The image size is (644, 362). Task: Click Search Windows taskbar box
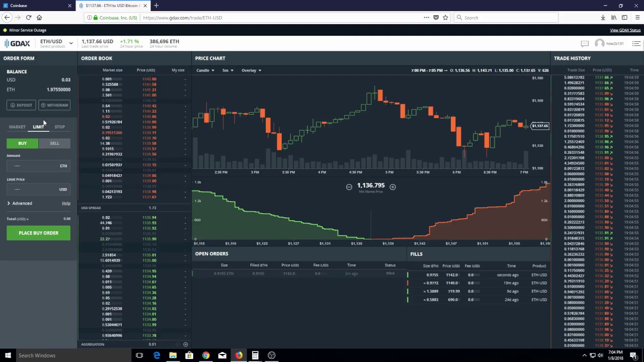coord(72,355)
